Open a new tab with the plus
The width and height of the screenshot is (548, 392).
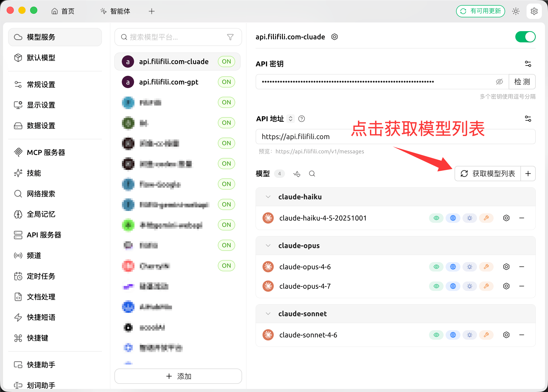[152, 11]
